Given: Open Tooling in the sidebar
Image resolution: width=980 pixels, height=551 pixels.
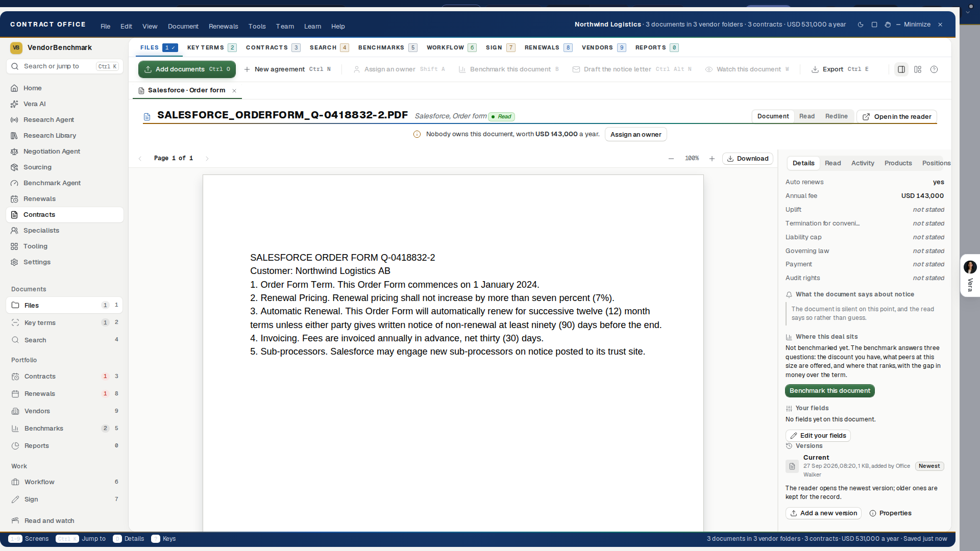Looking at the screenshot, I should tap(65, 246).
